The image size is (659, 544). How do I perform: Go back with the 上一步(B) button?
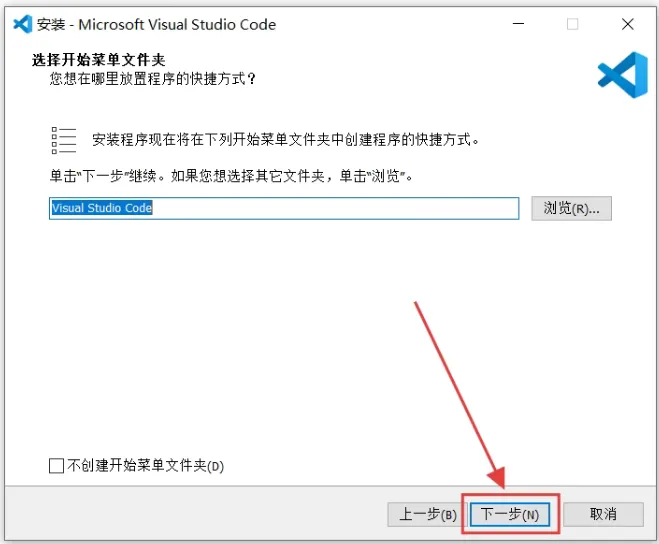[427, 514]
